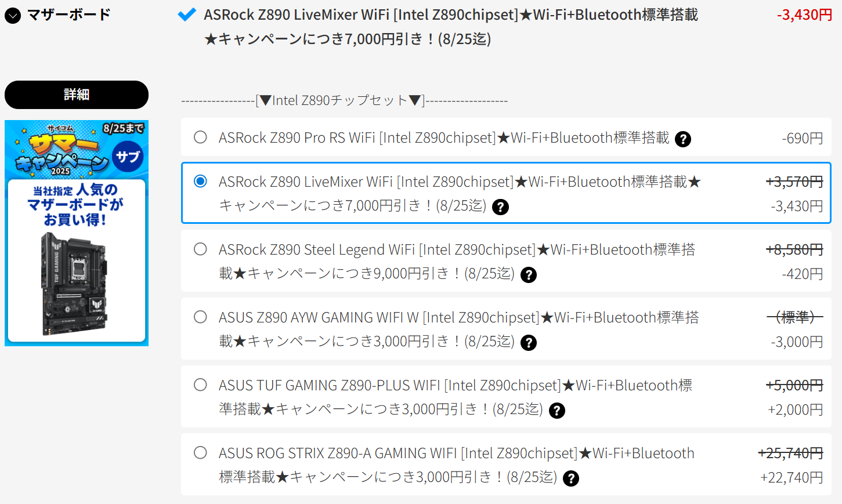Show help for ASUS Z890 AYW GAMING WIFI W
This screenshot has height=504, width=842.
[528, 343]
